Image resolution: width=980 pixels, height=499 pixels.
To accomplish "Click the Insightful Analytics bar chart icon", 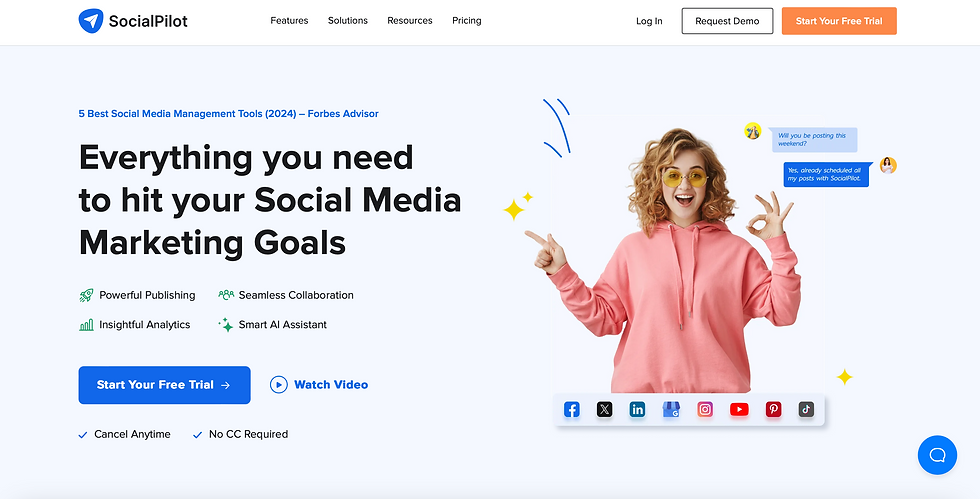I will click(x=86, y=325).
